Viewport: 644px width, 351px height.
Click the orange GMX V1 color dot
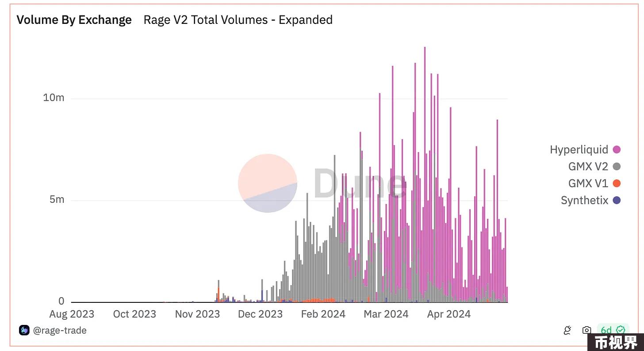[617, 183]
